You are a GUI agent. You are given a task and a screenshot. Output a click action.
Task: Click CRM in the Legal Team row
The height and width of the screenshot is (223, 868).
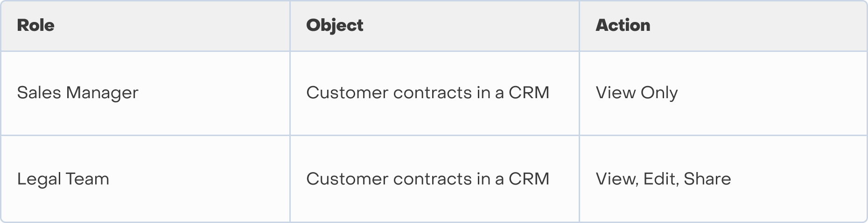[529, 179]
